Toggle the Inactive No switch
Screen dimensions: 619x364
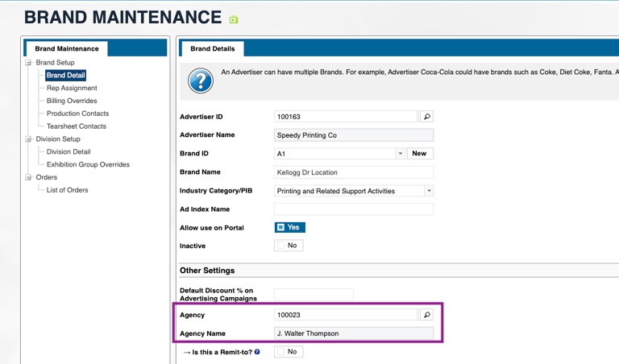[x=289, y=246]
